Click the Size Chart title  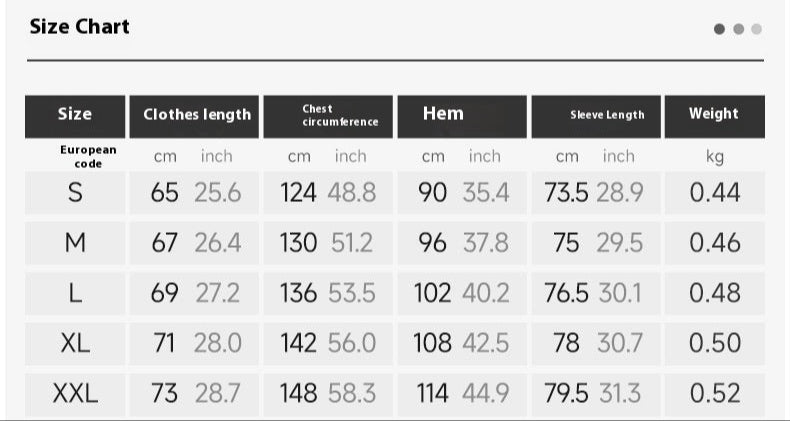pyautogui.click(x=80, y=27)
